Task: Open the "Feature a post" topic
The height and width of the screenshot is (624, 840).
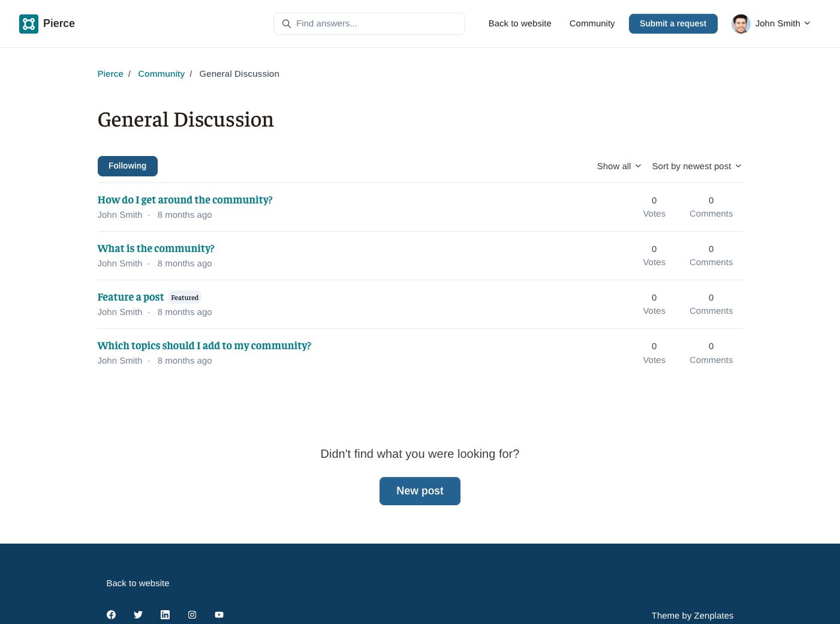Action: (131, 297)
